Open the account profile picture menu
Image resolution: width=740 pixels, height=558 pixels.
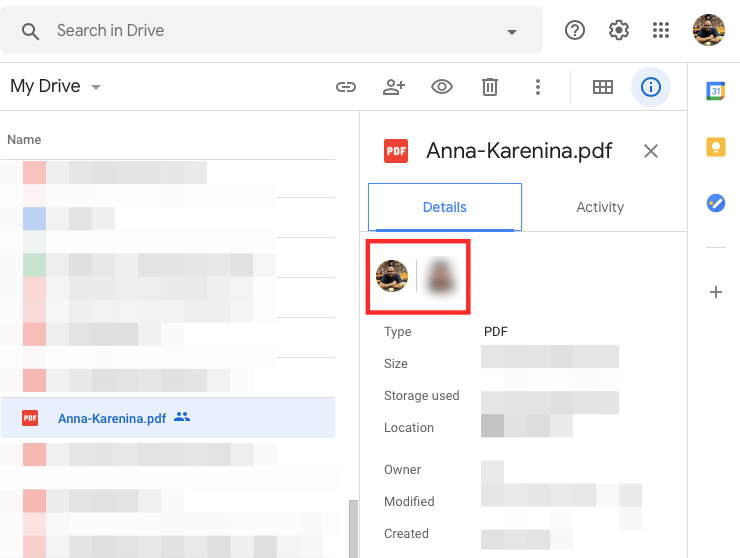coord(708,30)
